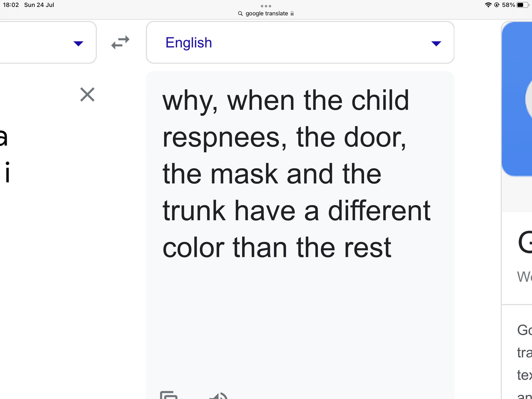
Task: Expand the source language dropdown arrow
Action: click(x=78, y=44)
